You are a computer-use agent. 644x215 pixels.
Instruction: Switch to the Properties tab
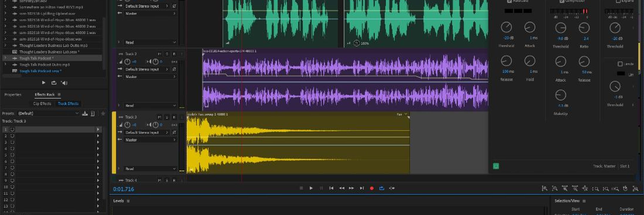13,95
